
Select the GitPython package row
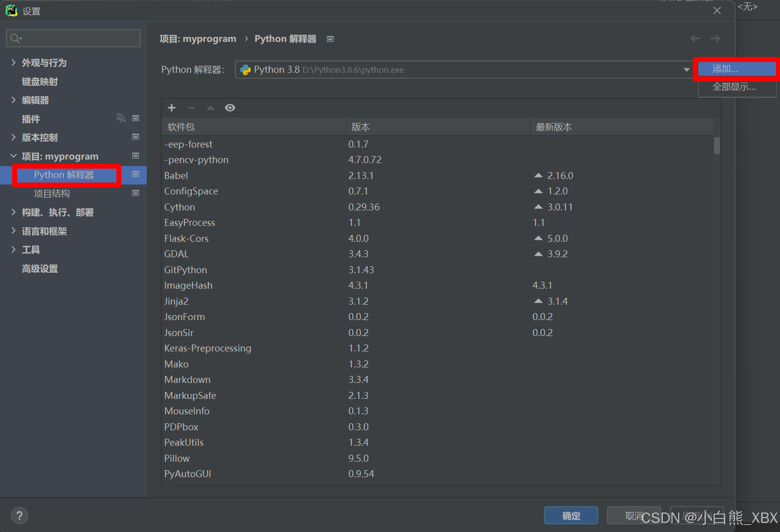click(x=438, y=270)
